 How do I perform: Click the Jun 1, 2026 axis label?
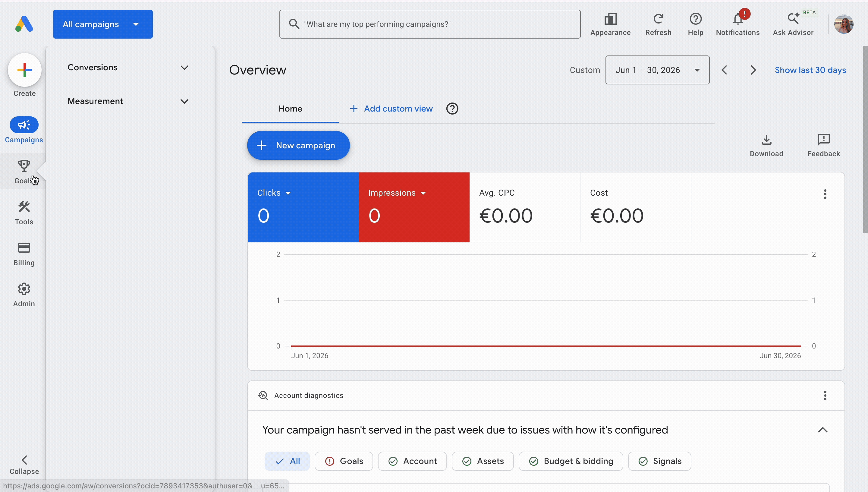(309, 355)
